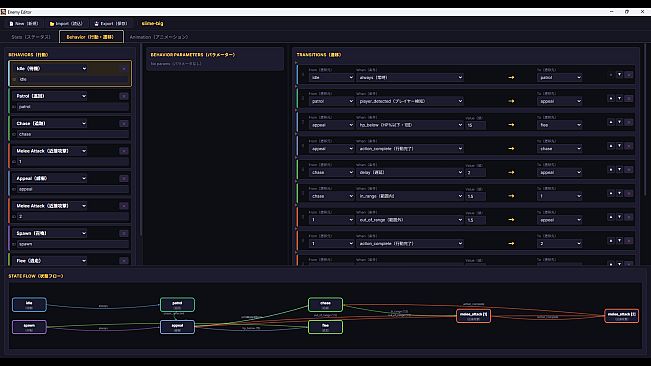
Task: Move the 'out_of_range' transition up
Action: [611, 217]
